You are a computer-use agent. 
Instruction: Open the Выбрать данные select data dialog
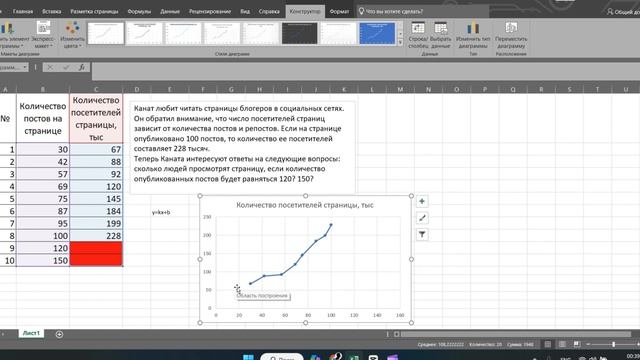pyautogui.click(x=440, y=35)
